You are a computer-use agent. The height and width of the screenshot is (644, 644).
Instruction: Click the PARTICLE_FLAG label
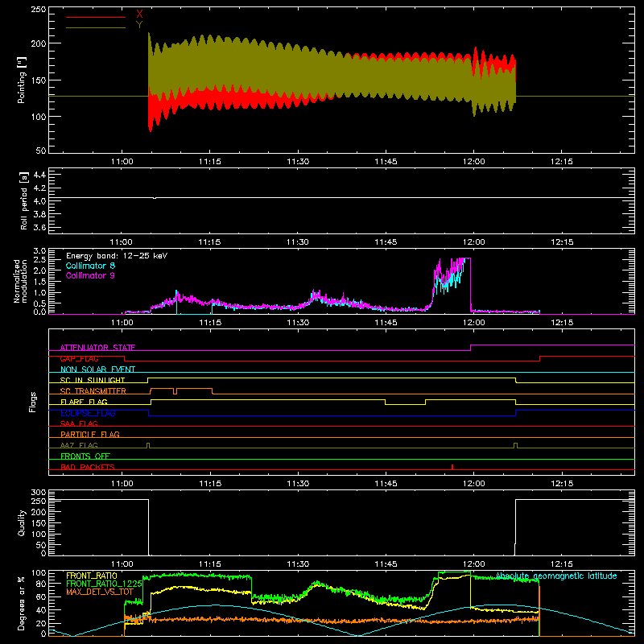click(90, 434)
